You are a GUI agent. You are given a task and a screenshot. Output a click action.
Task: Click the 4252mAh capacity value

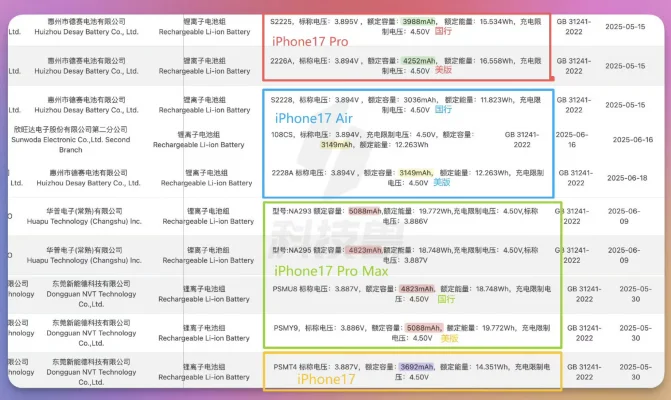coord(419,61)
